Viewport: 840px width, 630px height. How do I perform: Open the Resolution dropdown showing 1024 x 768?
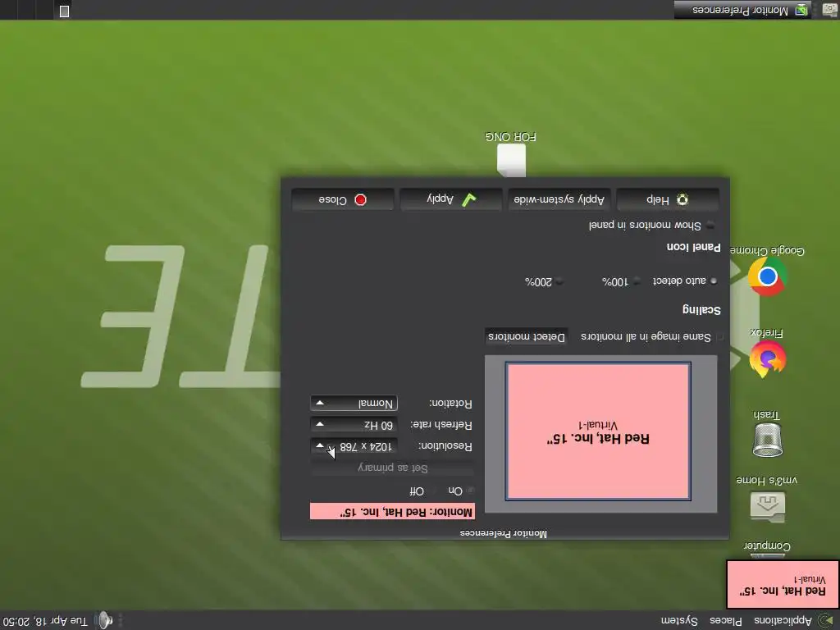(354, 445)
